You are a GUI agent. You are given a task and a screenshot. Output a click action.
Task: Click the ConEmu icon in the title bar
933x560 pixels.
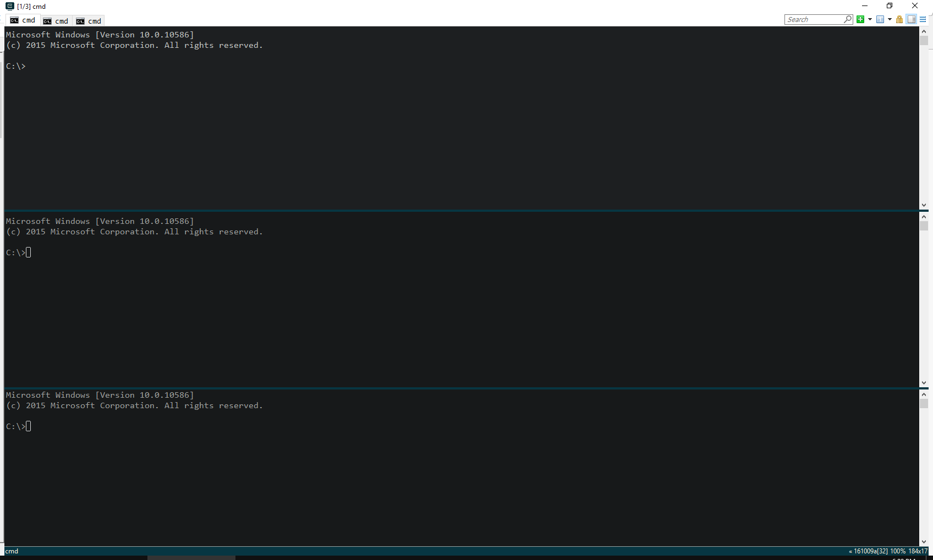point(10,6)
